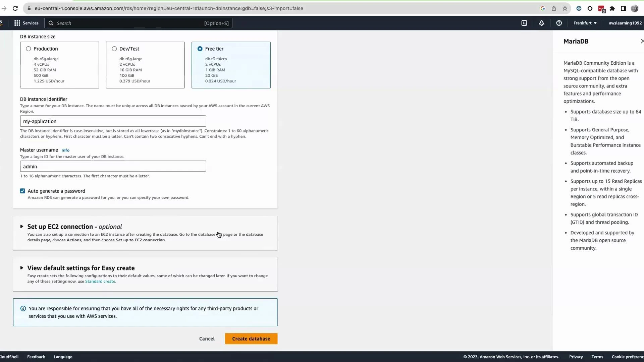Click the search magnifier in the search bar
Image resolution: width=644 pixels, height=362 pixels.
click(51, 23)
